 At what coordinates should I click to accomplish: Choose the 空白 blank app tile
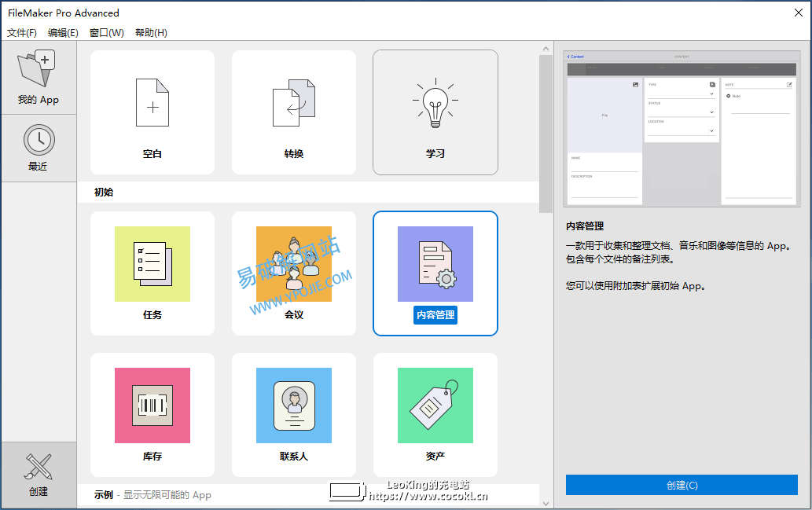tap(152, 112)
